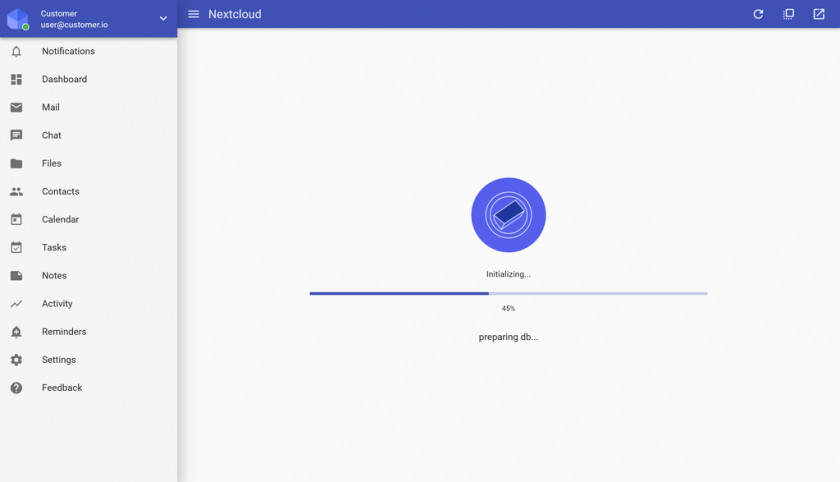Click the user@customer.io email text

click(x=74, y=25)
